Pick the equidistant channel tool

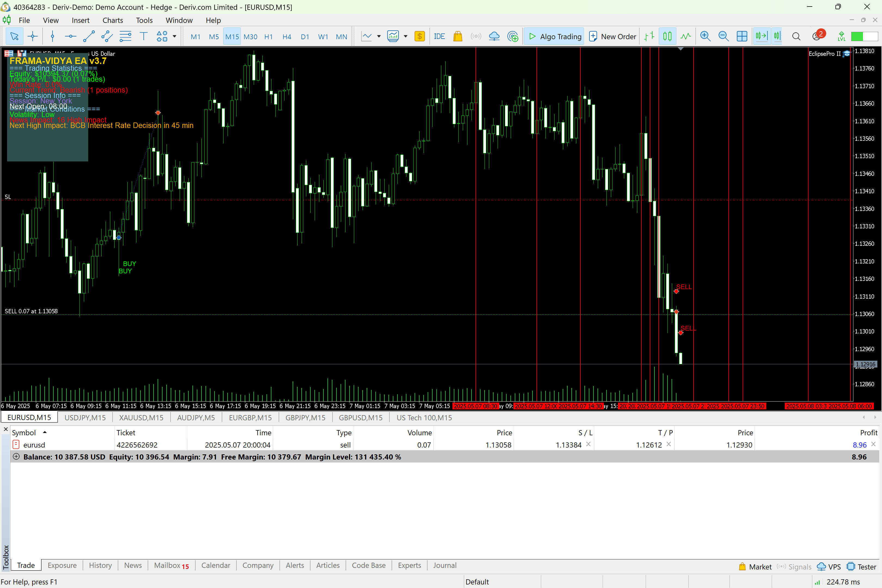[x=107, y=36]
